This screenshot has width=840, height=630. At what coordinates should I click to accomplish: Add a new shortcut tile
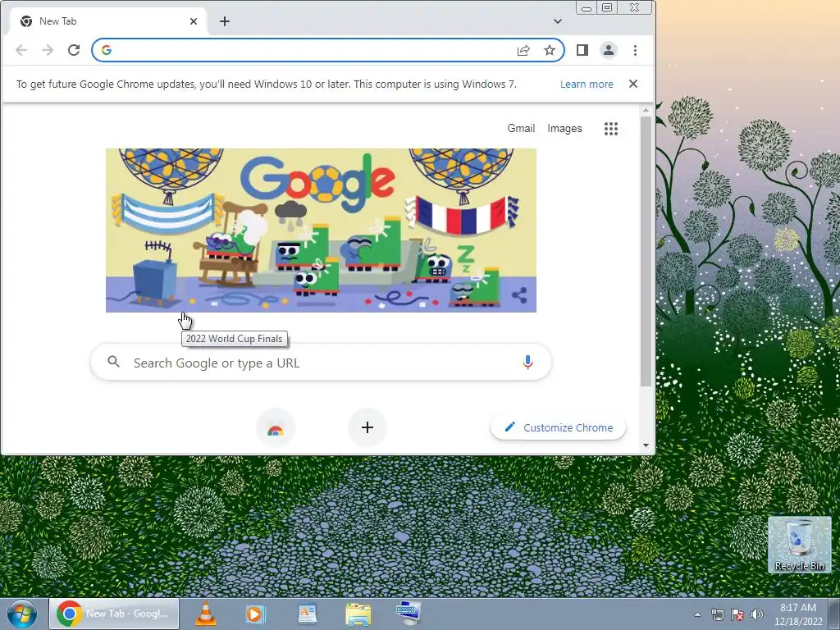click(367, 427)
